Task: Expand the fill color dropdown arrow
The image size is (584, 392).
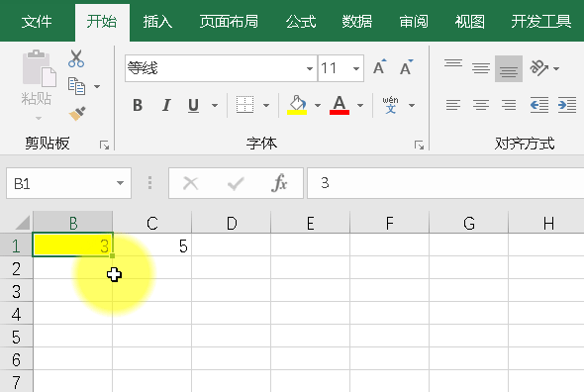Action: pyautogui.click(x=318, y=106)
